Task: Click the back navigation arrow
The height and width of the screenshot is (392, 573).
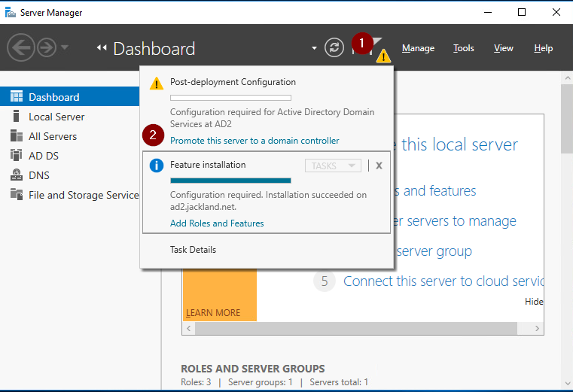Action: click(x=20, y=48)
